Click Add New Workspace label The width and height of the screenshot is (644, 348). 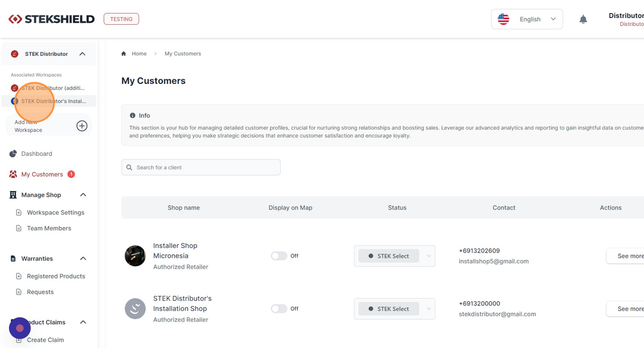[28, 126]
